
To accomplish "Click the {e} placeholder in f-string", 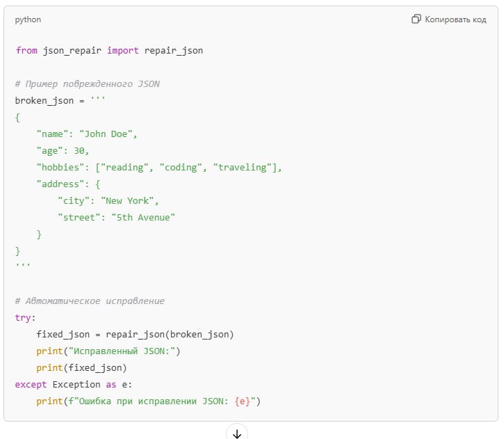I will click(243, 401).
